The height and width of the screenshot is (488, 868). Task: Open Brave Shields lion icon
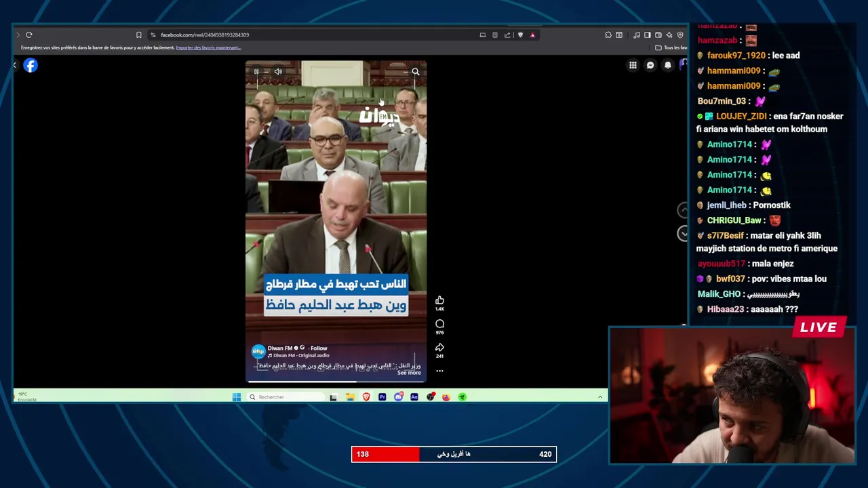pos(520,35)
